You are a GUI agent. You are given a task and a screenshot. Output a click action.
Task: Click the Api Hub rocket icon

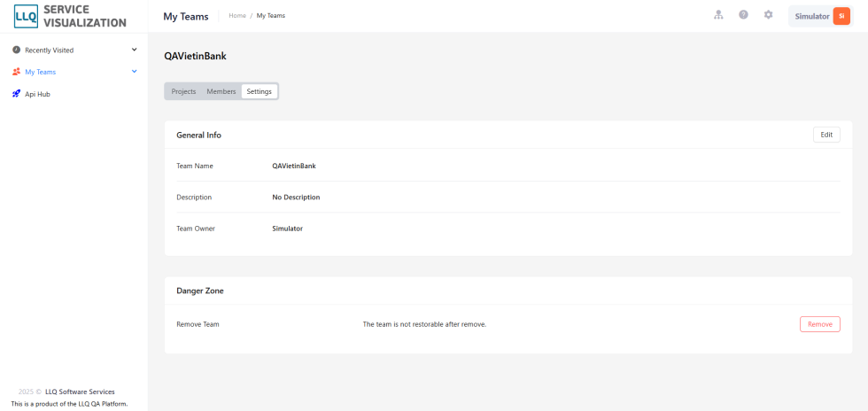pyautogui.click(x=16, y=94)
